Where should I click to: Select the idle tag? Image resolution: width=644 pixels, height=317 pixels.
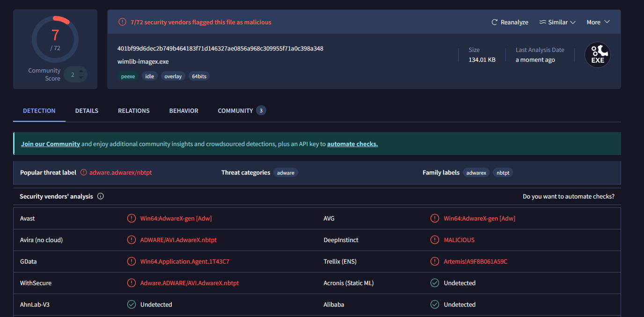coord(149,76)
